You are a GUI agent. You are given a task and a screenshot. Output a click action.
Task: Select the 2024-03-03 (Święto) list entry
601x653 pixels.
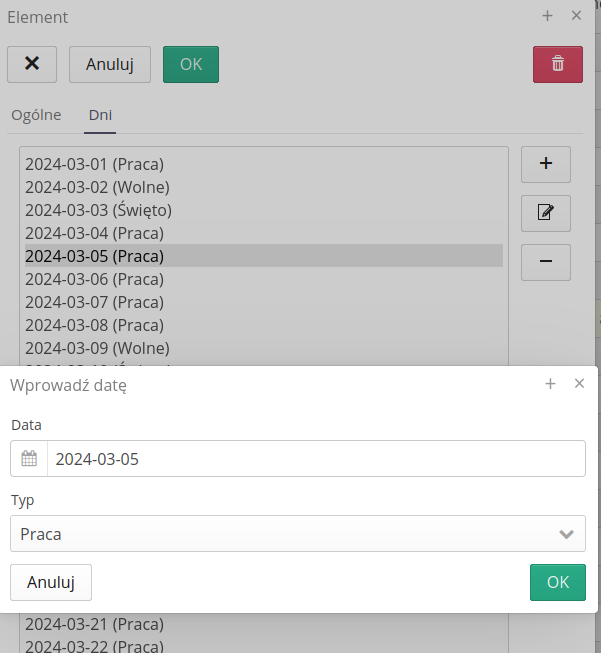99,210
